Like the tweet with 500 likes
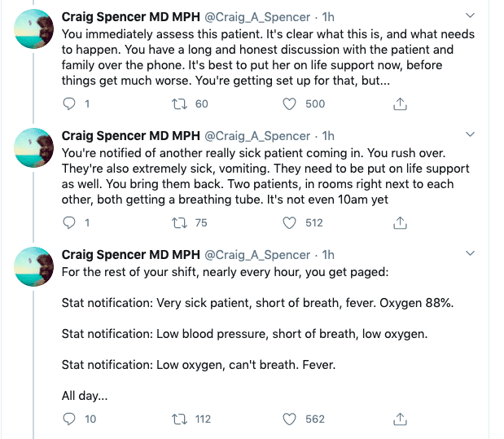 pos(290,104)
